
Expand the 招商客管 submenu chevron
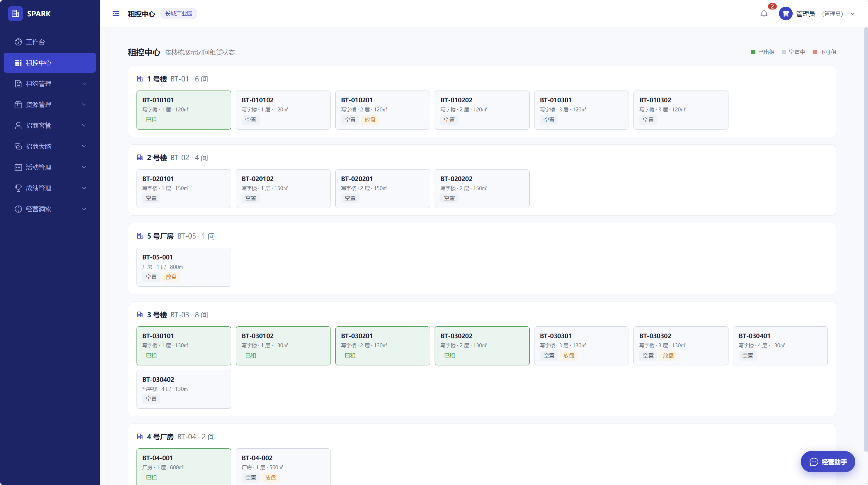click(84, 125)
